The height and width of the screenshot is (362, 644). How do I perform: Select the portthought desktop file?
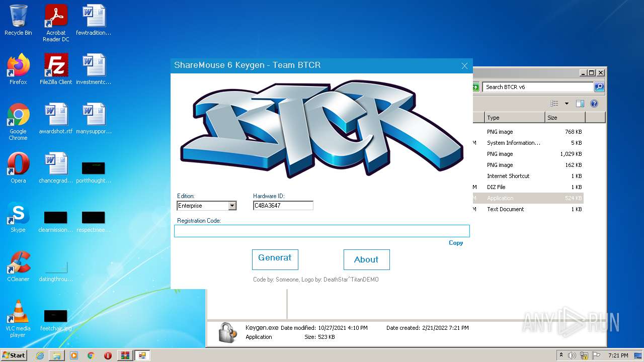[x=94, y=172]
